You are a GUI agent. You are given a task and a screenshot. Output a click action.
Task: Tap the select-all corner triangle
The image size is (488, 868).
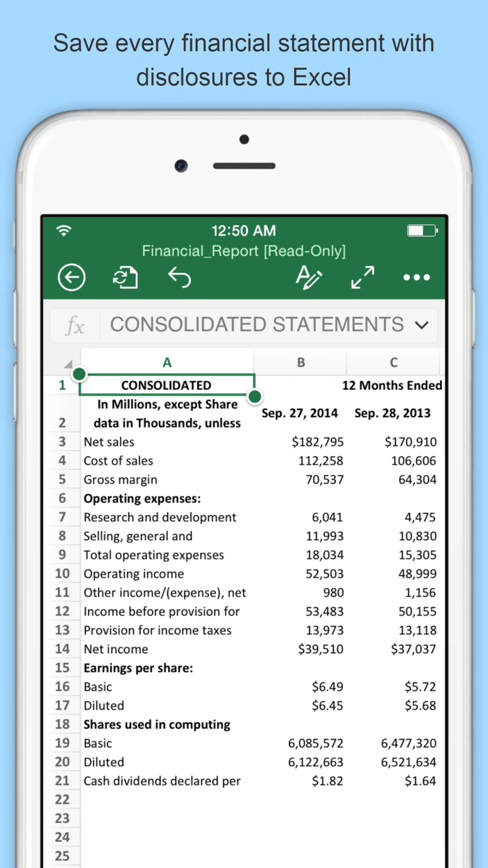(x=68, y=364)
